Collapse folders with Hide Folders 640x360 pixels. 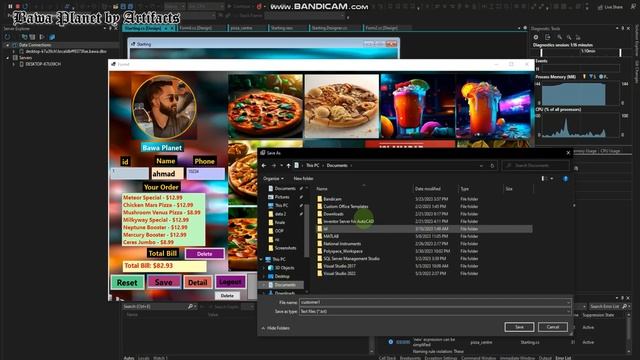pyautogui.click(x=276, y=328)
